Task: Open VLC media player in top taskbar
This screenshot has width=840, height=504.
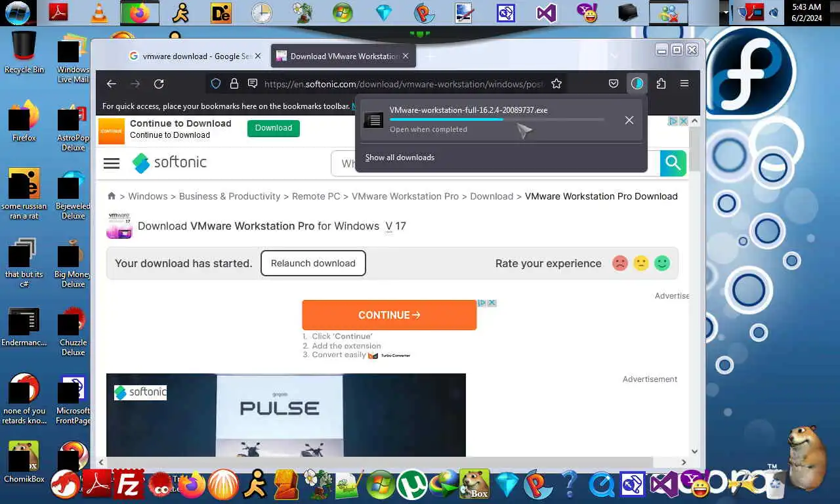Action: click(x=99, y=12)
